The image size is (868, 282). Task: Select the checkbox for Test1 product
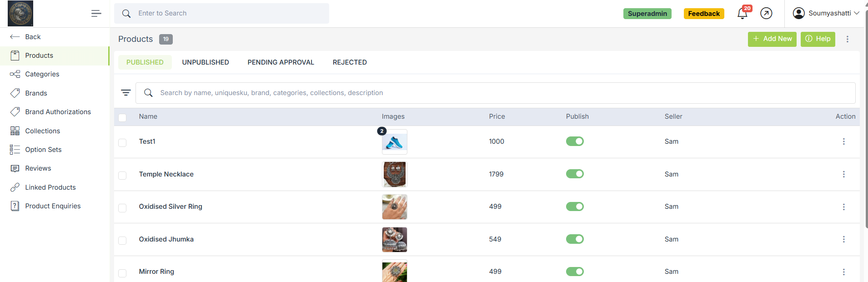coord(122,143)
